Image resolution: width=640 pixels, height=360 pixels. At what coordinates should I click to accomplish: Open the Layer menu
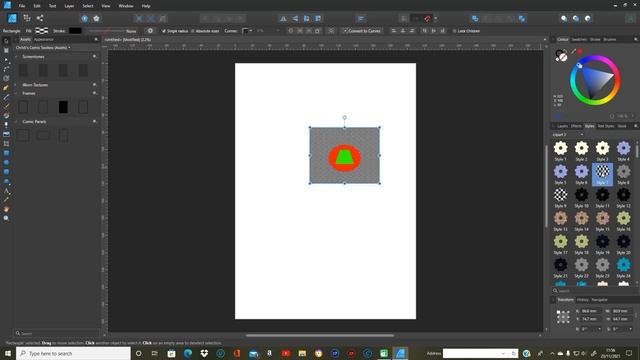point(69,6)
